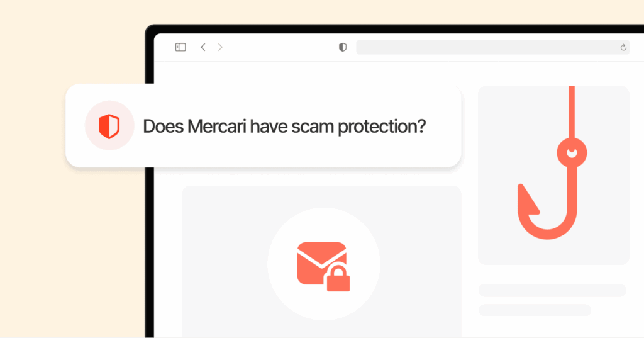Toggle the browser sidebar panel icon
Viewport: 644px width, 338px height.
(x=180, y=47)
